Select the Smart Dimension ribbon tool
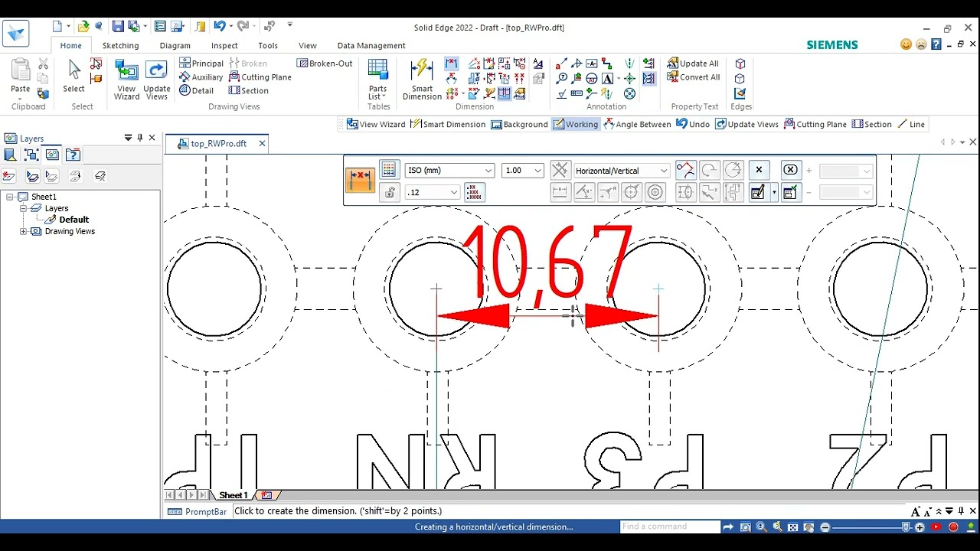980x551 pixels. click(x=422, y=80)
